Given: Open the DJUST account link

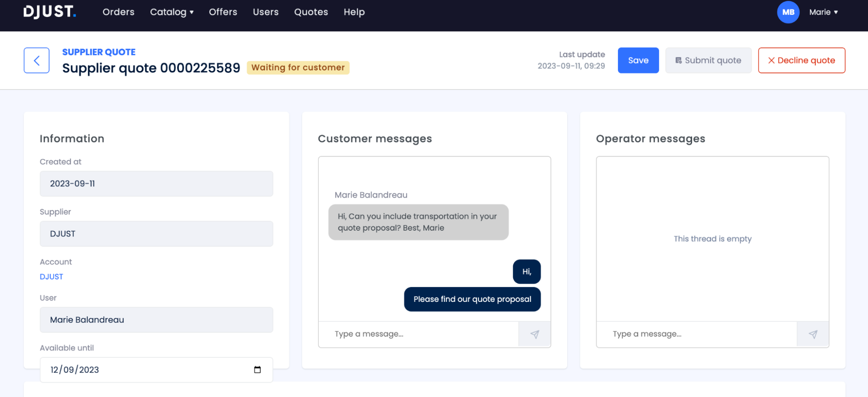Looking at the screenshot, I should pyautogui.click(x=51, y=276).
